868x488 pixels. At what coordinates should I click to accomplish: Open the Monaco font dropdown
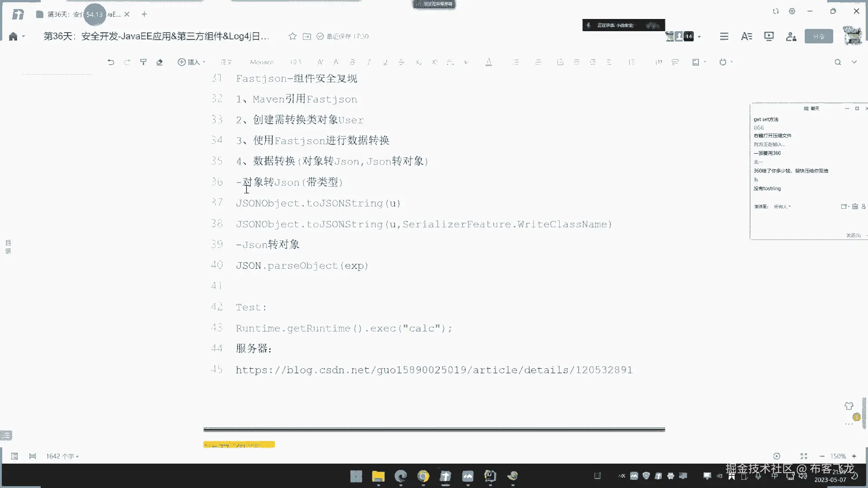click(262, 62)
